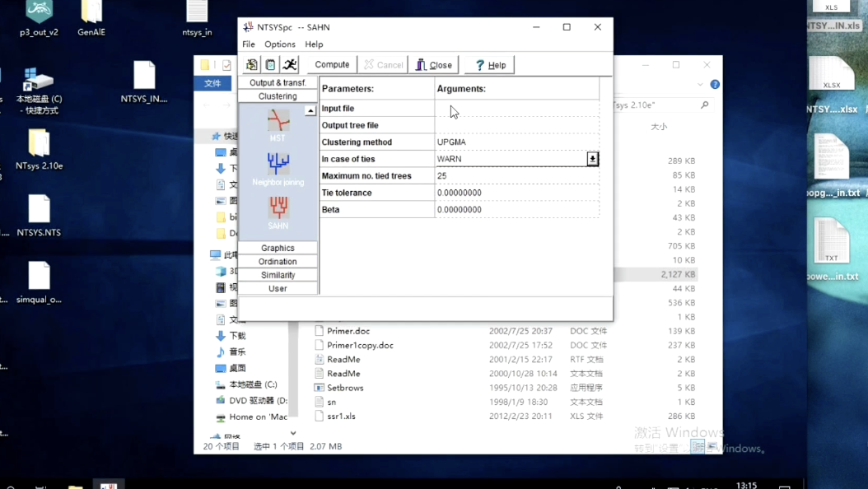Open simqual_o... desktop file

[39, 282]
